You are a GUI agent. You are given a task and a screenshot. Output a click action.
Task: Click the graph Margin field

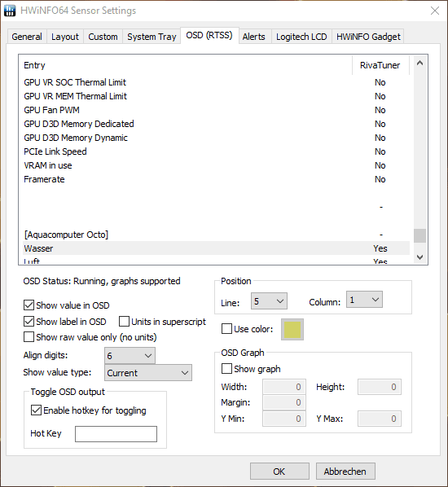[284, 402]
